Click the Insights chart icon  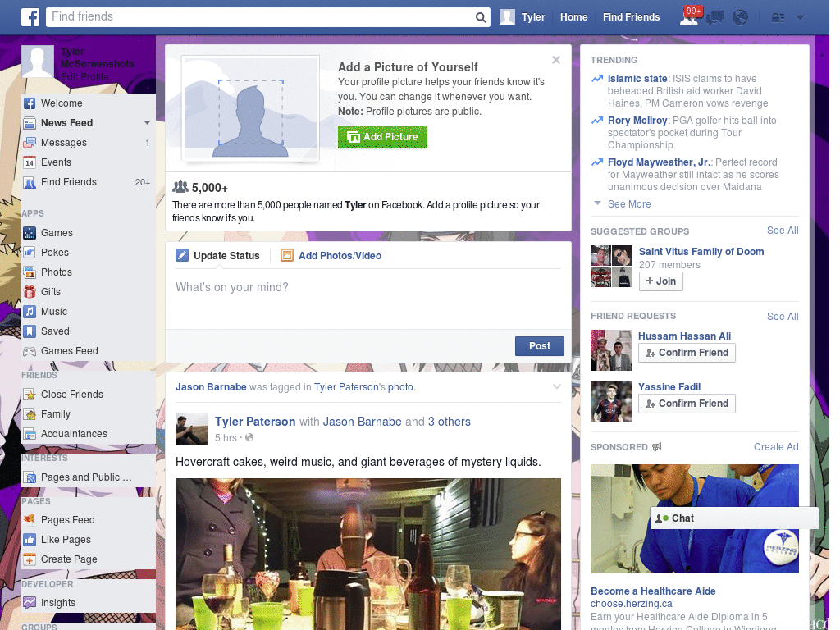coord(30,603)
